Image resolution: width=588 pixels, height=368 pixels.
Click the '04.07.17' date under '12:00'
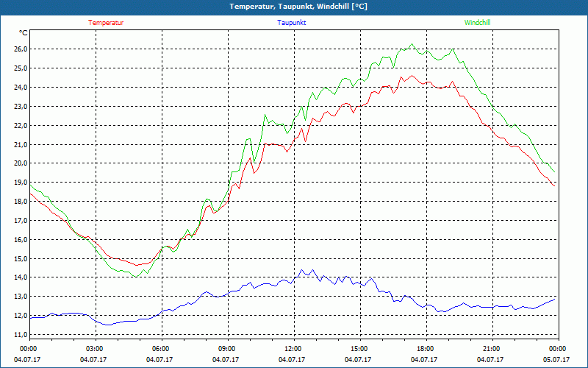point(292,360)
